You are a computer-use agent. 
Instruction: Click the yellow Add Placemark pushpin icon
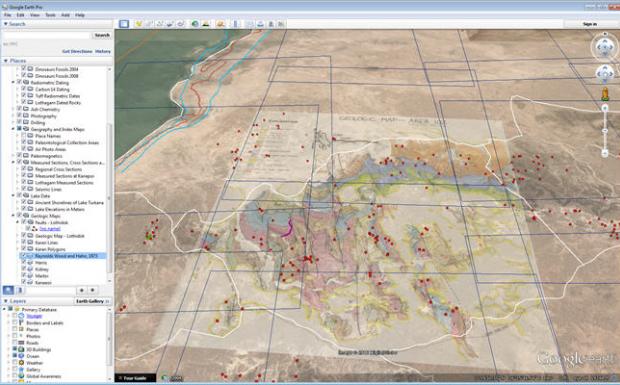pos(138,24)
